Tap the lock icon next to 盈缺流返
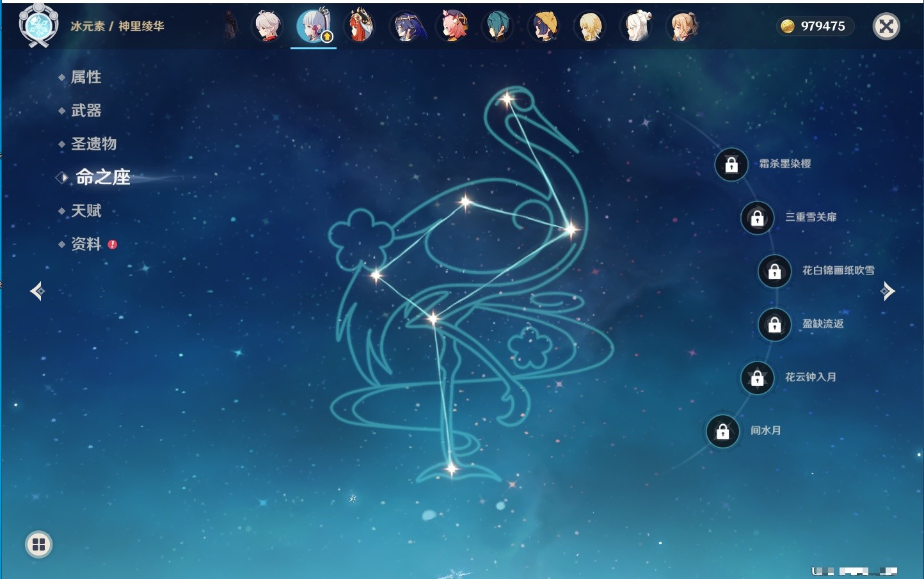 775,324
